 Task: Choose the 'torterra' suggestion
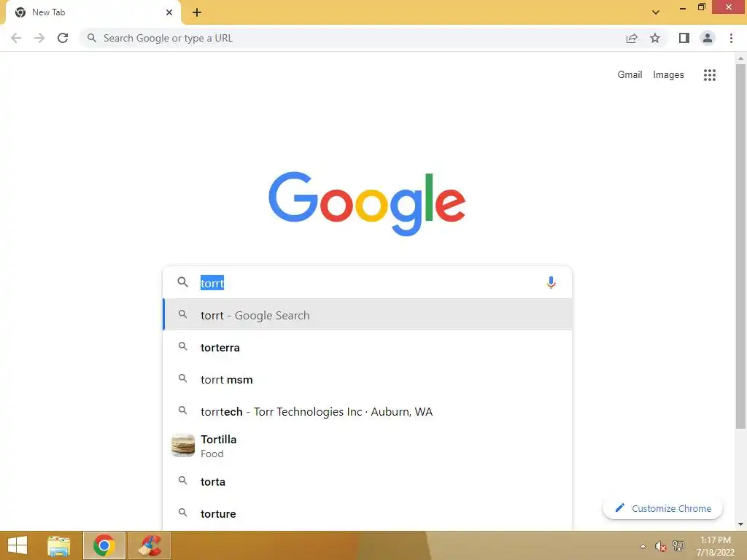367,347
